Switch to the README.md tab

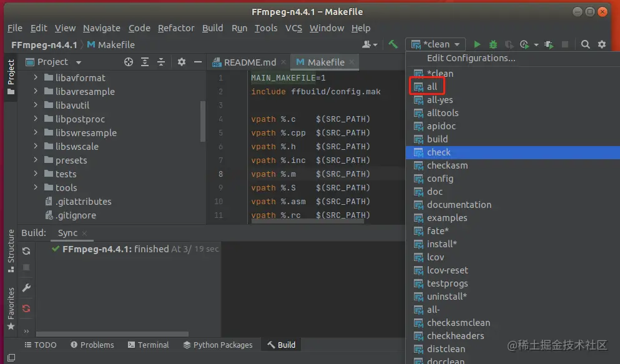(x=249, y=62)
